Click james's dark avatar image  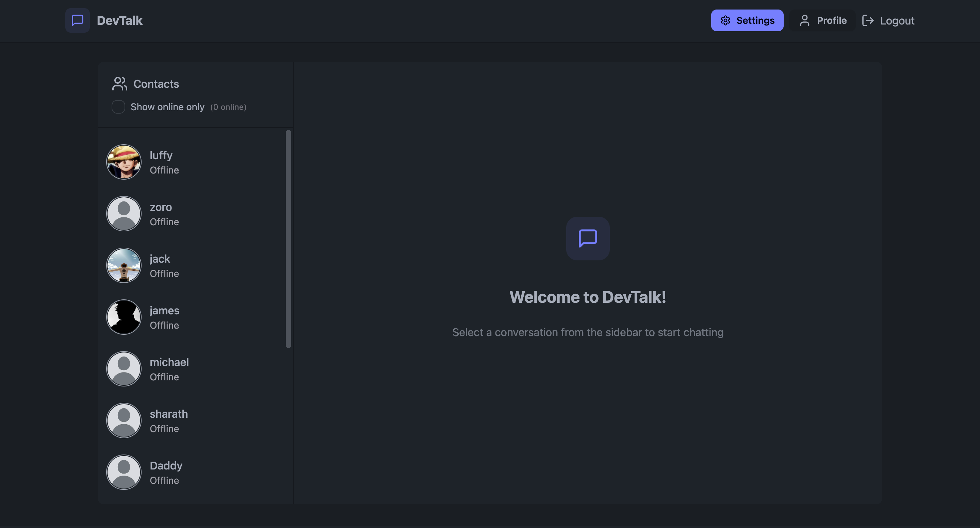pos(124,317)
